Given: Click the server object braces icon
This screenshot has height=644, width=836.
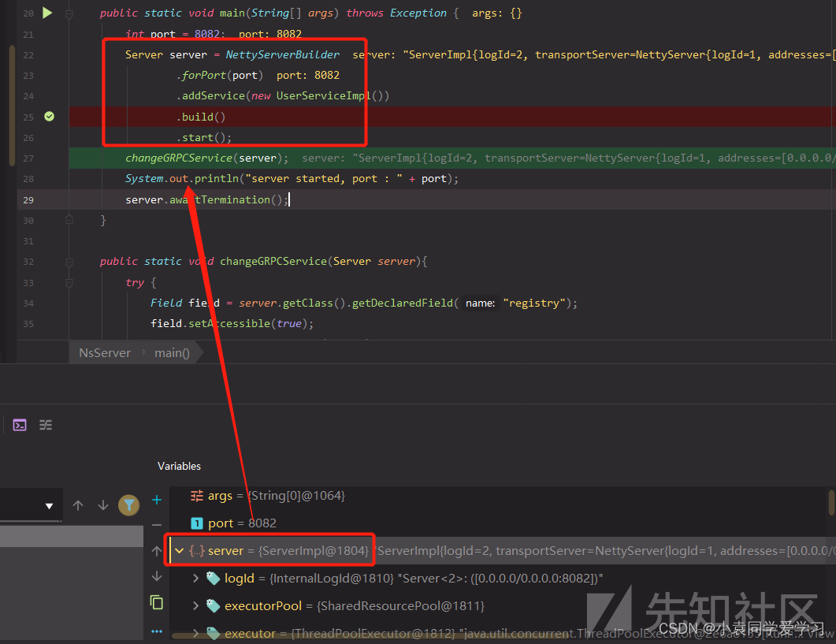Looking at the screenshot, I should [197, 551].
